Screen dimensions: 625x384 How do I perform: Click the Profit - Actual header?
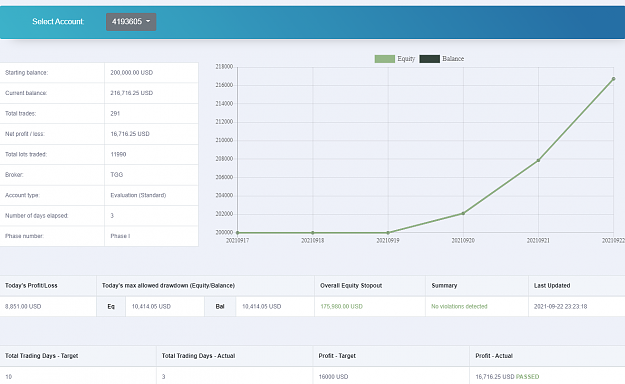click(494, 356)
